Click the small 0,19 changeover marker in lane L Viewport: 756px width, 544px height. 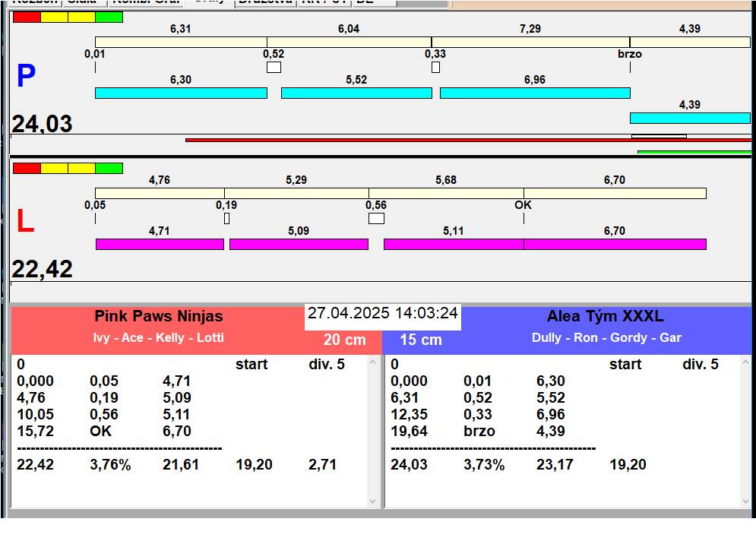click(x=226, y=219)
